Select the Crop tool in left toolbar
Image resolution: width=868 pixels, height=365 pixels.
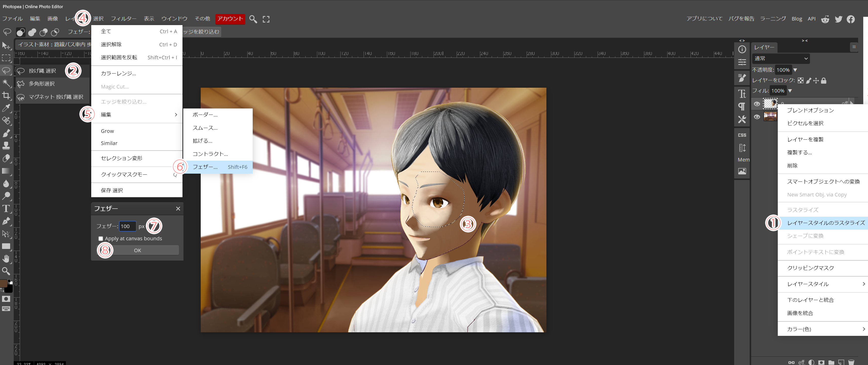[x=6, y=96]
